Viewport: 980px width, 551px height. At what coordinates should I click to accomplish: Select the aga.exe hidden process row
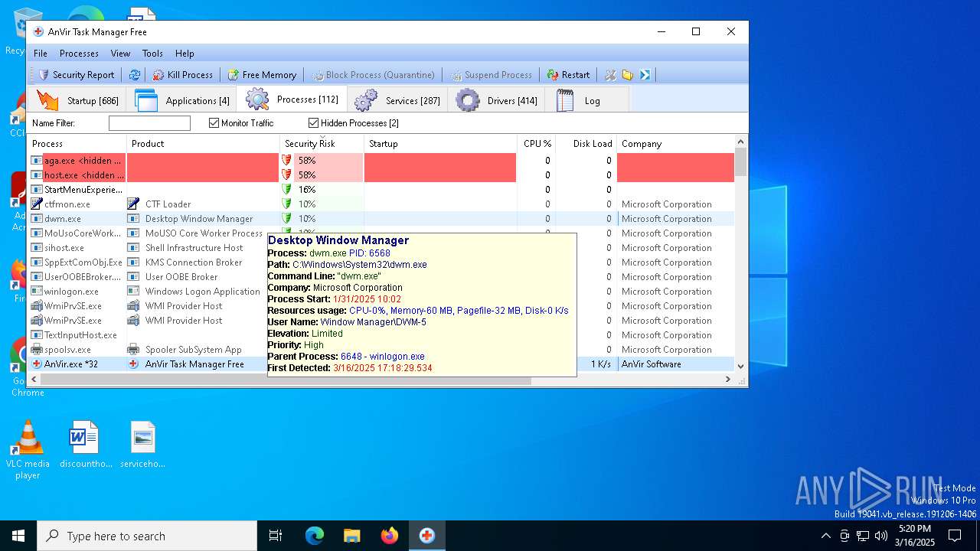coord(381,161)
